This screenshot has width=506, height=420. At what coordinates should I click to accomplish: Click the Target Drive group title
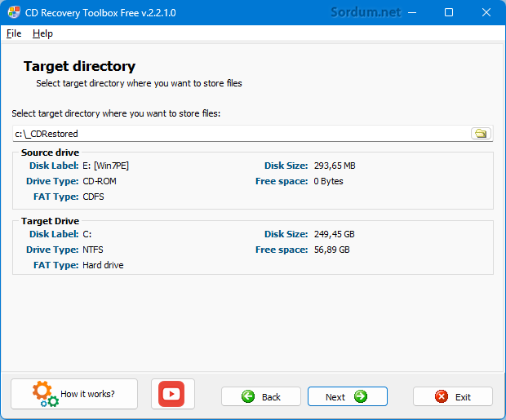click(x=50, y=221)
